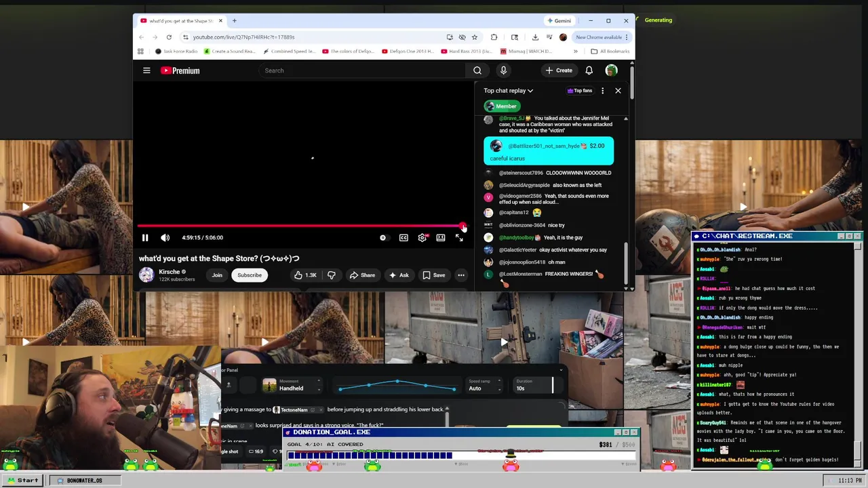
Task: Open the more actions menu under the video
Action: point(461,275)
